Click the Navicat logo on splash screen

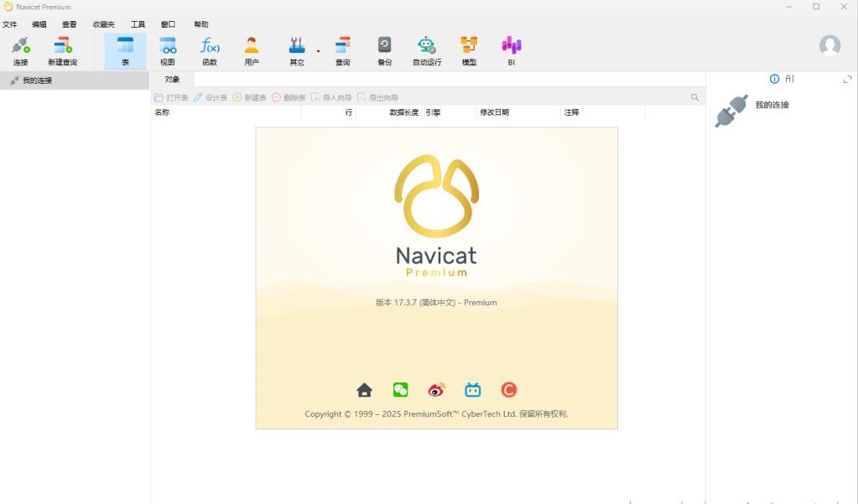[x=437, y=196]
